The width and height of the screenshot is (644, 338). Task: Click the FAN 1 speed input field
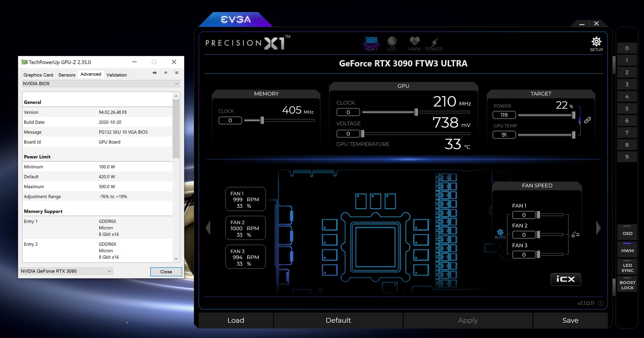[524, 215]
